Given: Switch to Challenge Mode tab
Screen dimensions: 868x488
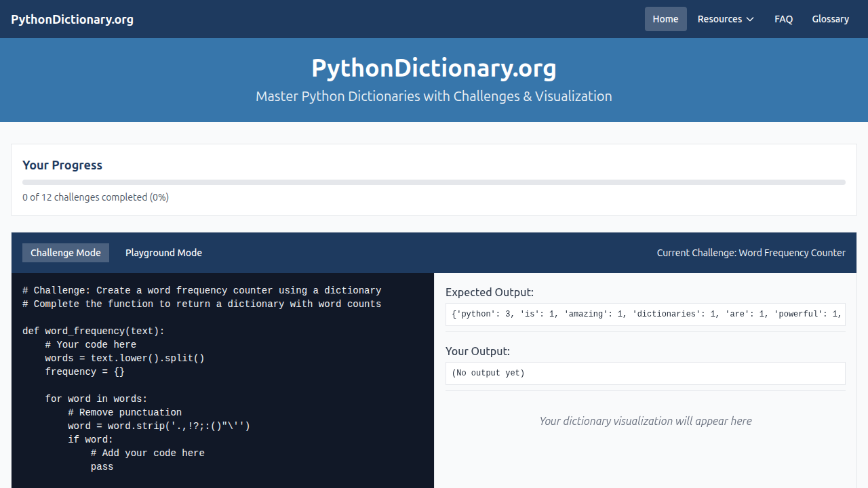Looking at the screenshot, I should 66,253.
